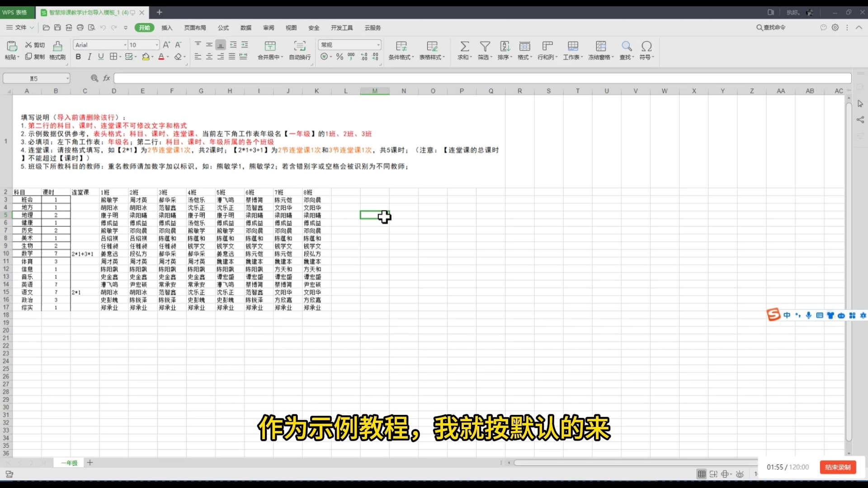The height and width of the screenshot is (488, 868).
Task: Click the decrease indent icon
Action: (233, 45)
